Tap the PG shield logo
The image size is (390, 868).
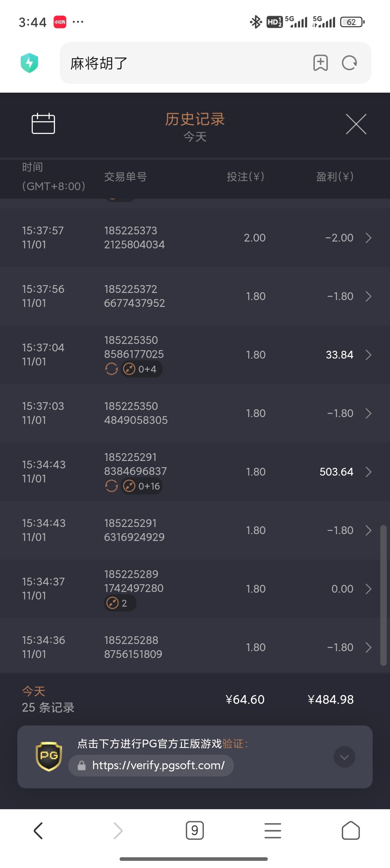(x=49, y=756)
